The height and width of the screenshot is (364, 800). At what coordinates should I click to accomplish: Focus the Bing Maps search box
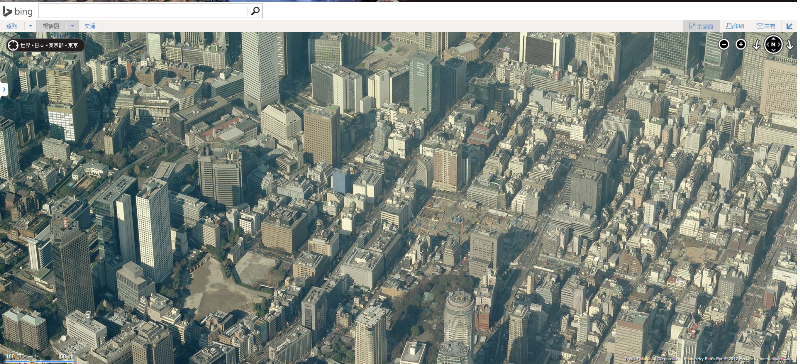[x=143, y=11]
